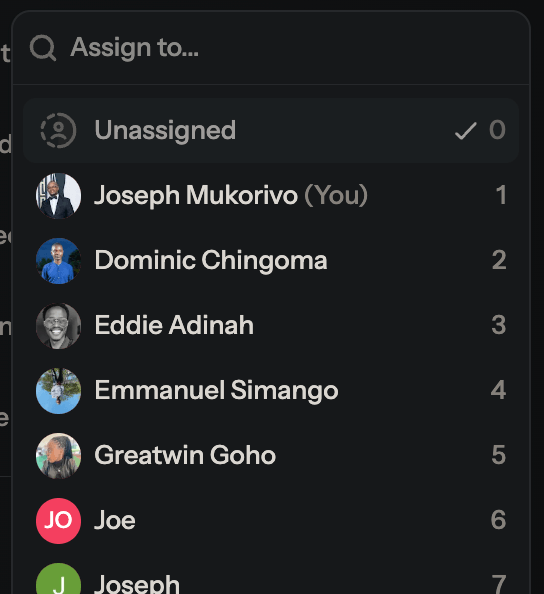The width and height of the screenshot is (544, 594).
Task: Click the Unassigned dashed-person icon
Action: [58, 130]
